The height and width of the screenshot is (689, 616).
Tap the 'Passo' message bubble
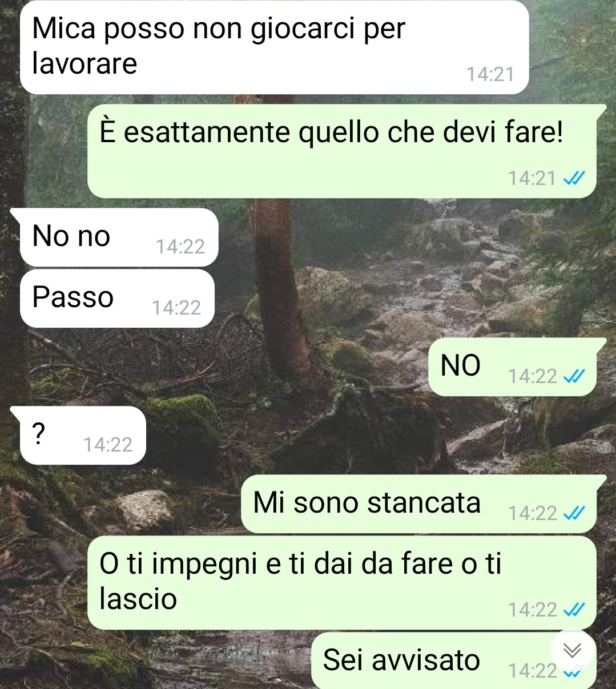pos(117,299)
